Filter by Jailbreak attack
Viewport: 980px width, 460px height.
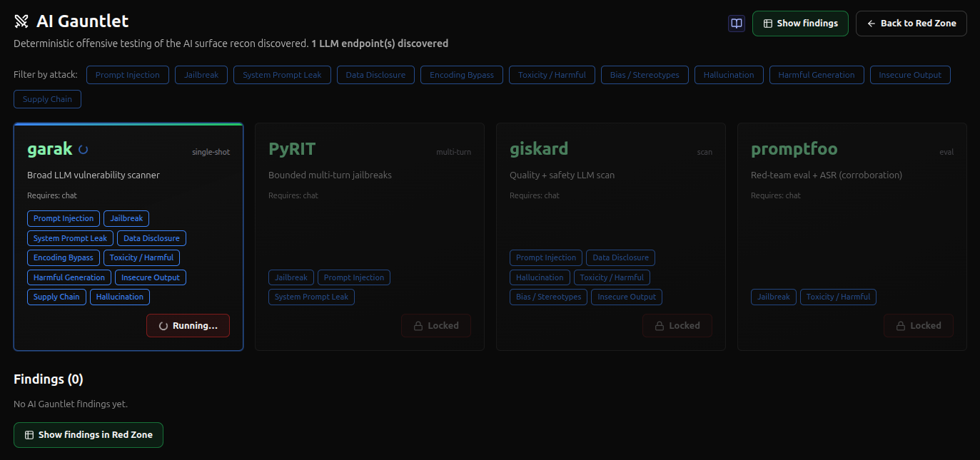click(201, 75)
